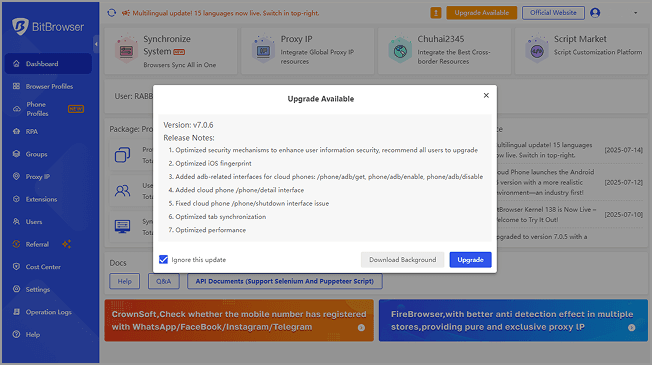Click the Synchronize System card icon
This screenshot has height=365, width=652.
pos(126,49)
